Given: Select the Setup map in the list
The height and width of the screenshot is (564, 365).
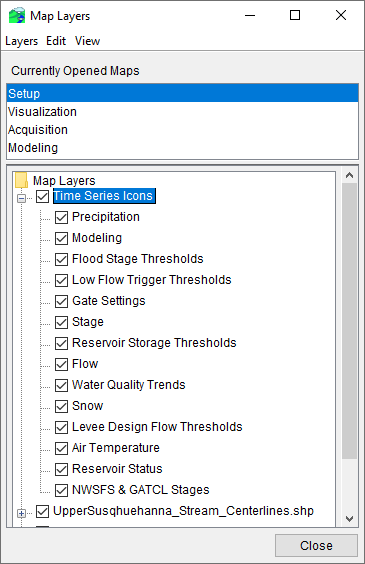Looking at the screenshot, I should (x=182, y=94).
